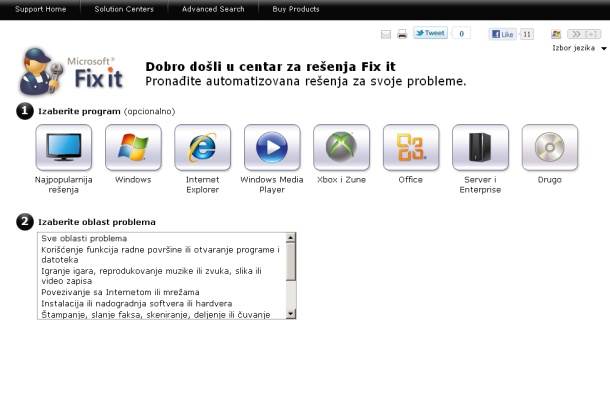Open Solution Centers in top navigation
The height and width of the screenshot is (395, 610).
[x=124, y=9]
